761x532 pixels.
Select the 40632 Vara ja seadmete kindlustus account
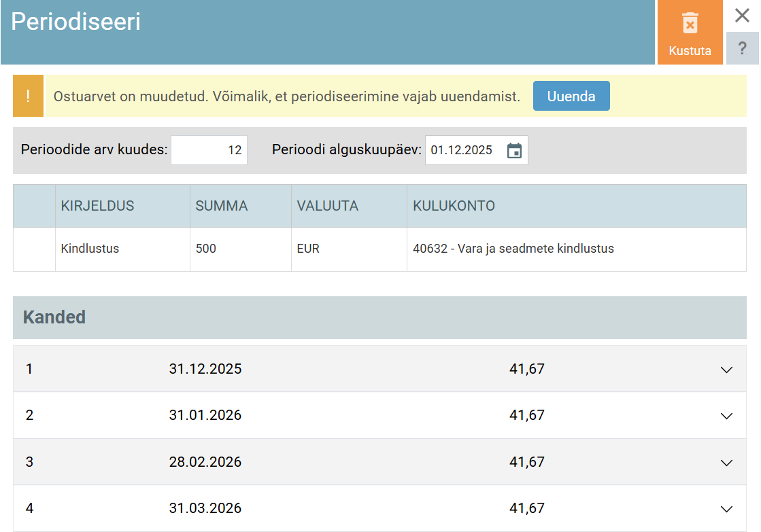point(513,249)
